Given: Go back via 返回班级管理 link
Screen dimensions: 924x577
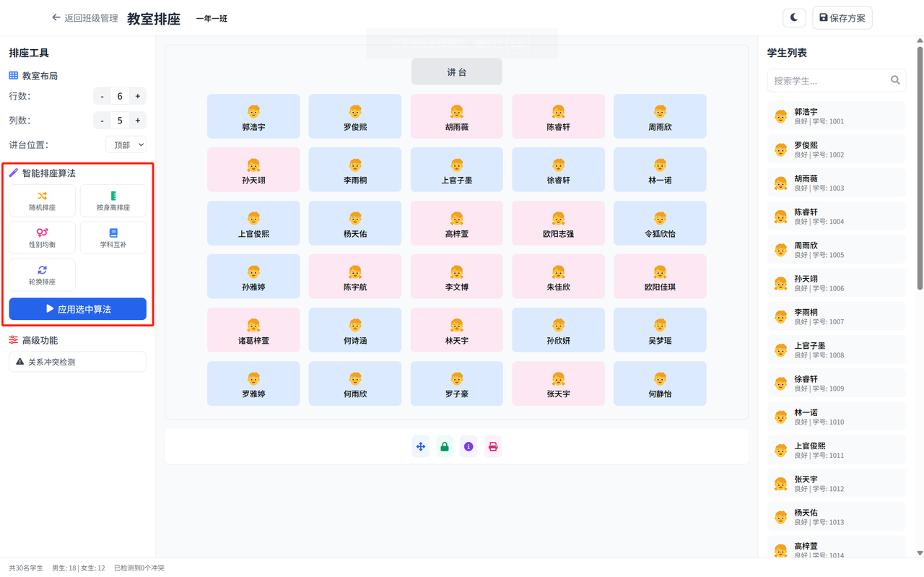Looking at the screenshot, I should (83, 17).
